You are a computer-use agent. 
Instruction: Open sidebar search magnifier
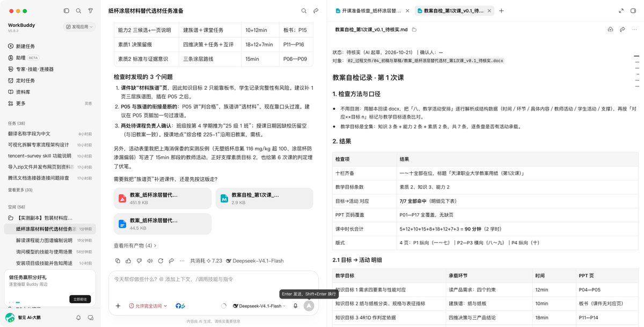78,11
